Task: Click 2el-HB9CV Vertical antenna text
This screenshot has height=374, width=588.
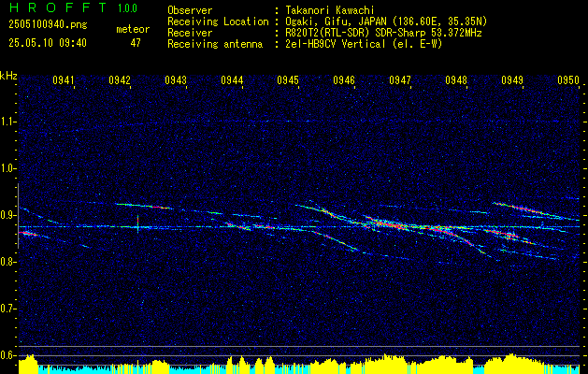Action: (x=365, y=44)
